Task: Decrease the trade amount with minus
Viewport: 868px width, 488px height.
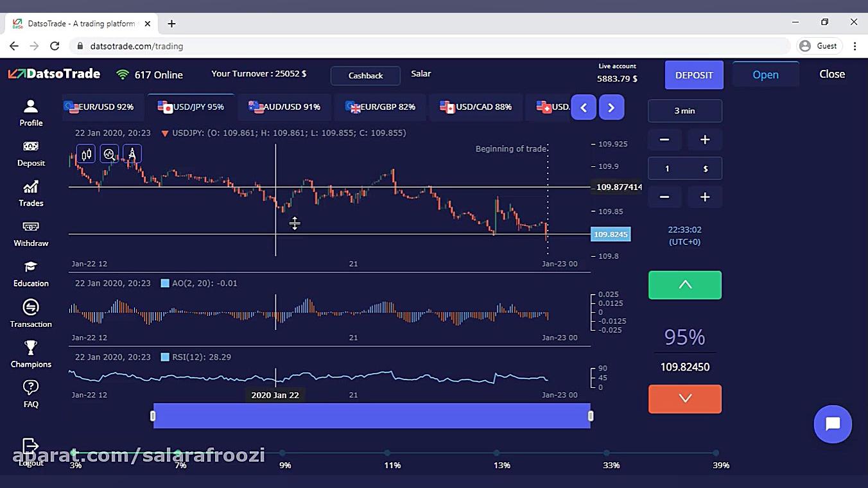Action: click(664, 197)
